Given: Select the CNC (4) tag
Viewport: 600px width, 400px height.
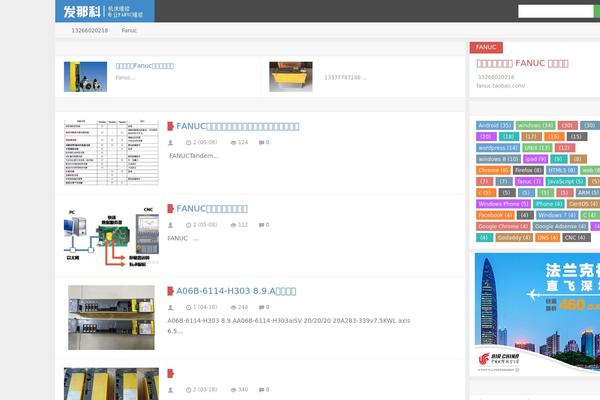Looking at the screenshot, I should (577, 238).
